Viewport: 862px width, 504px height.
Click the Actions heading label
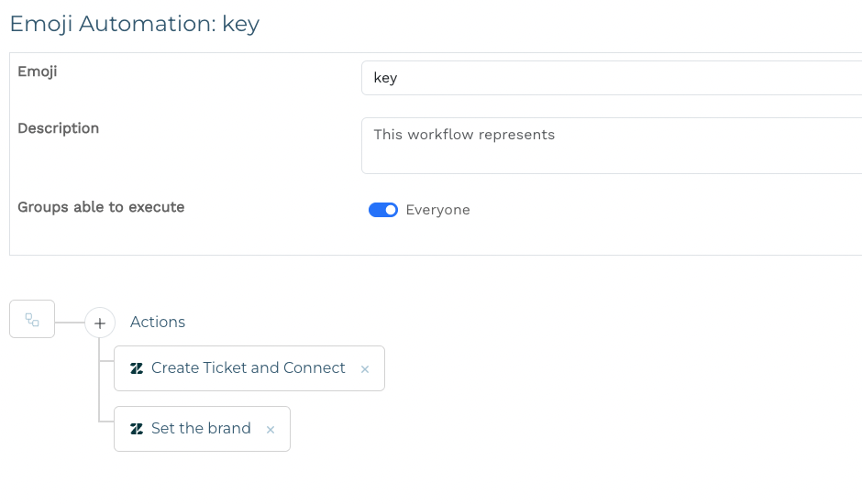[158, 322]
